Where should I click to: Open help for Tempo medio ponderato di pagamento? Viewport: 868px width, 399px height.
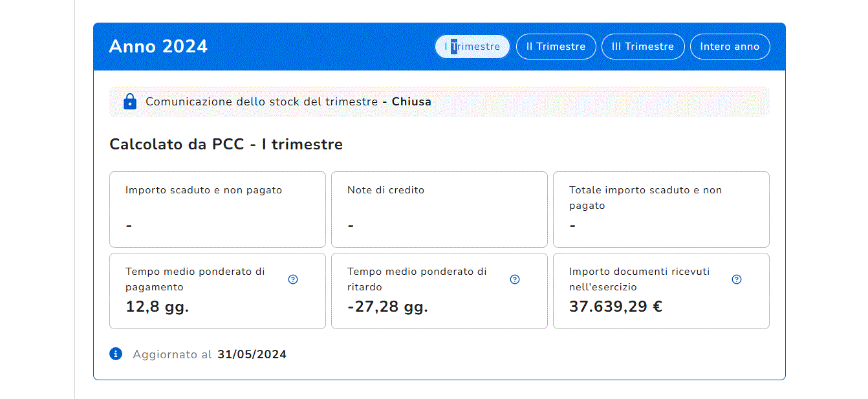click(x=293, y=279)
